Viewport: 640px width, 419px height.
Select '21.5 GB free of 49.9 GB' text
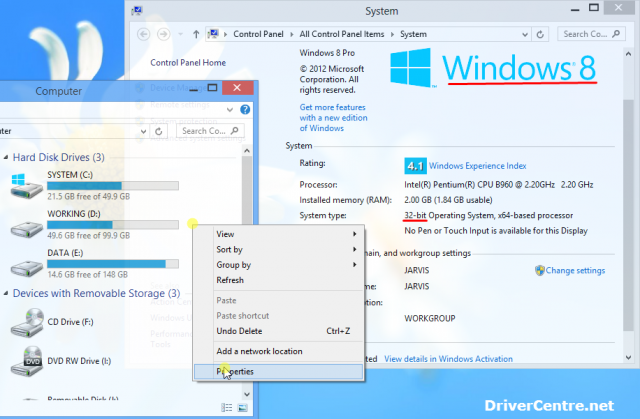tap(89, 197)
